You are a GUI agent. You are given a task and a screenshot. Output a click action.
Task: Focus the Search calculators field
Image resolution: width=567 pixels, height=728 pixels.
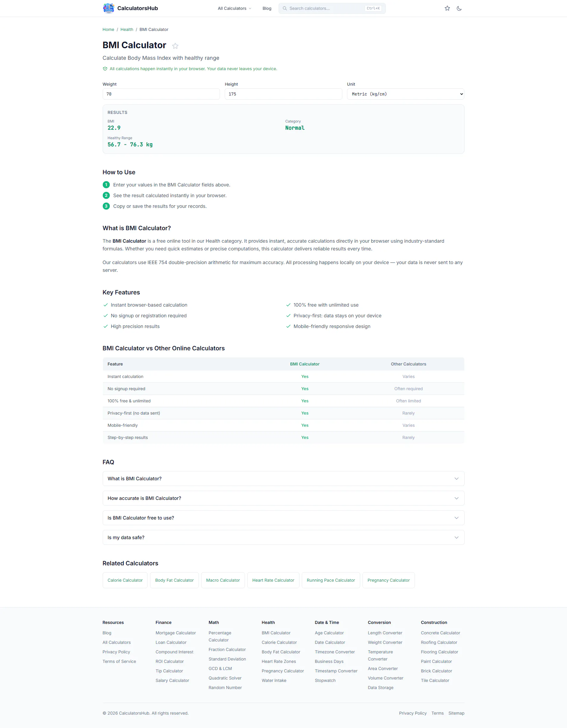point(332,8)
